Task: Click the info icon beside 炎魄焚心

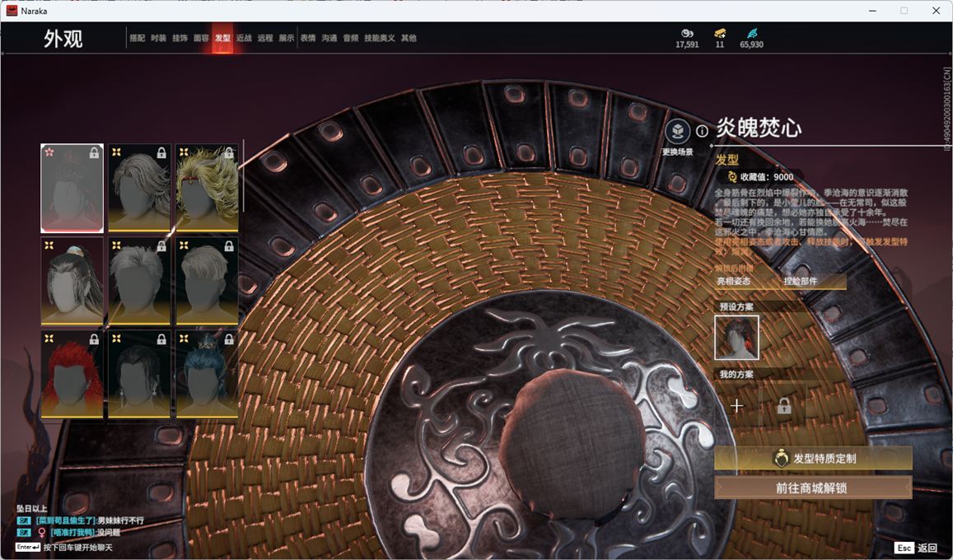Action: (702, 131)
